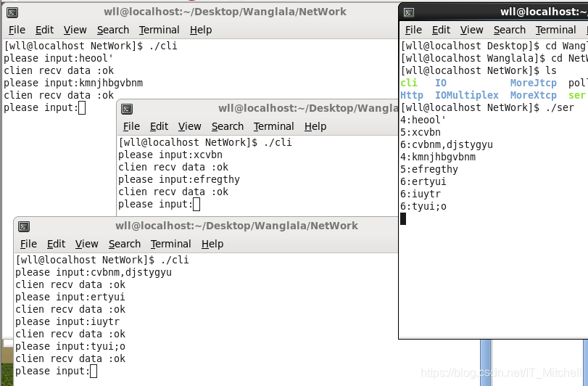
Task: Click 'please input:kmnjhbgvbnm' line in top-left terminal
Action: click(x=73, y=83)
